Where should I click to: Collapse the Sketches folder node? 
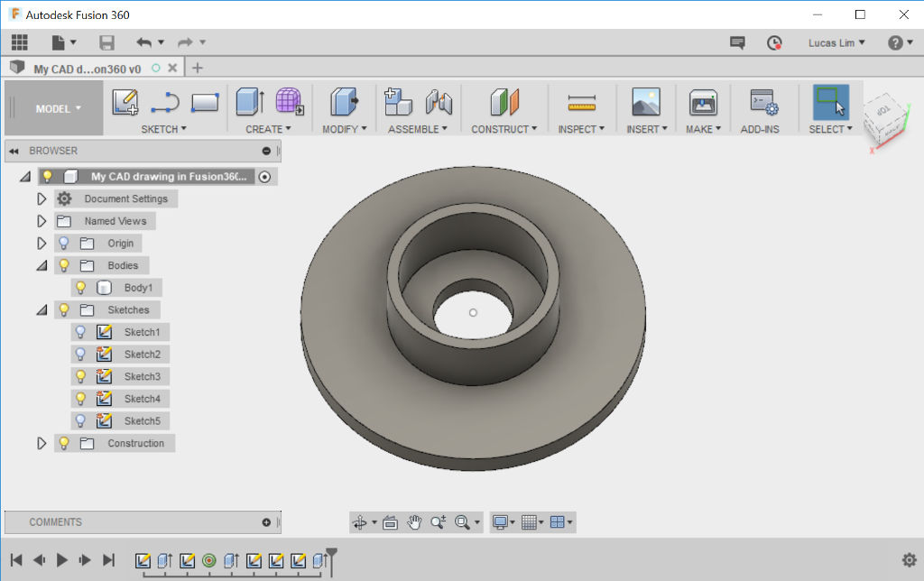42,310
